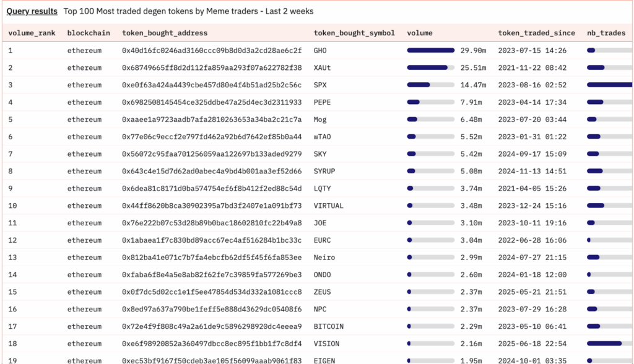The height and width of the screenshot is (364, 634).
Task: Click token_traded_since column header
Action: click(537, 33)
